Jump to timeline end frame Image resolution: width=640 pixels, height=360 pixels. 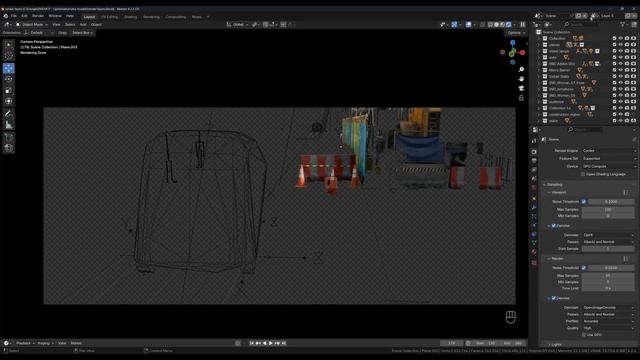click(x=284, y=343)
